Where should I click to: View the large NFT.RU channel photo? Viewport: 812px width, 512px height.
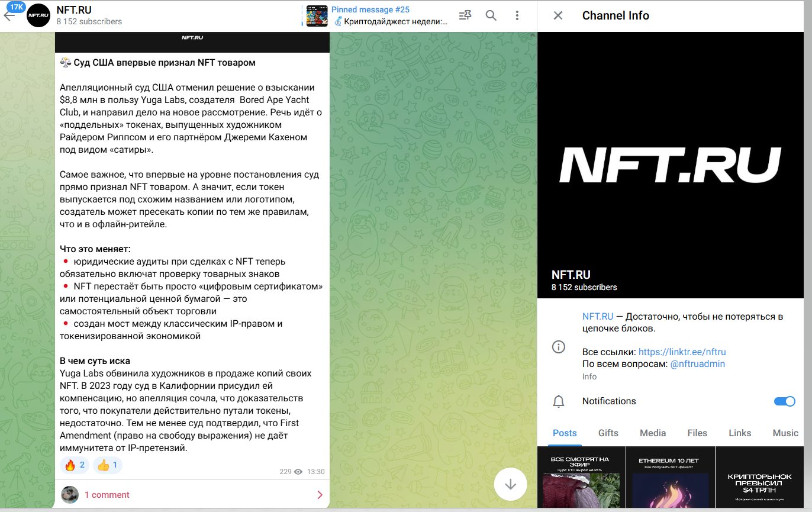pos(671,165)
